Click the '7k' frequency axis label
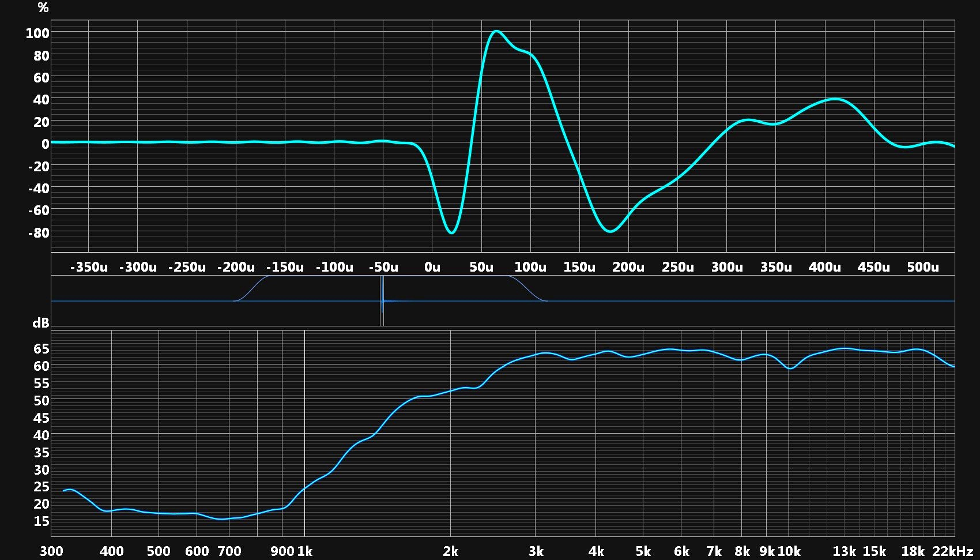 pos(714,551)
